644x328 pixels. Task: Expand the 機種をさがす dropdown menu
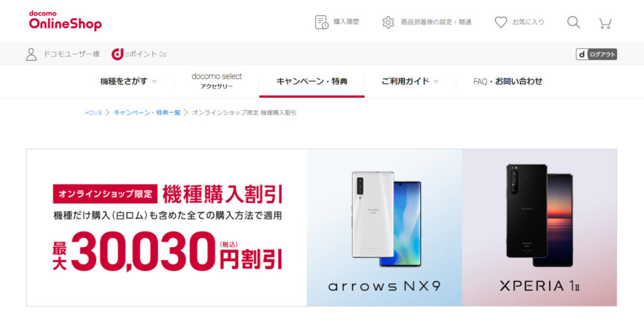128,81
